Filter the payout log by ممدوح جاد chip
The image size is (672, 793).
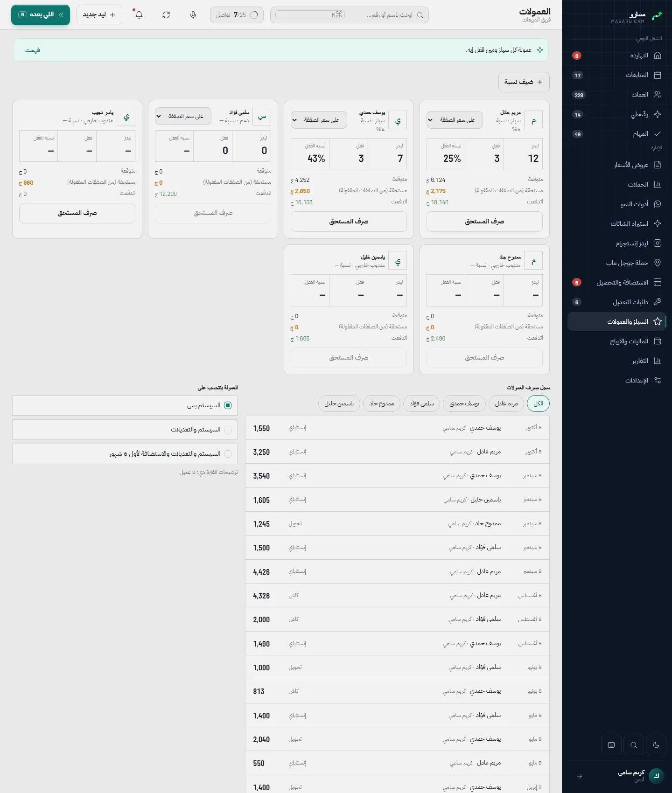382,403
